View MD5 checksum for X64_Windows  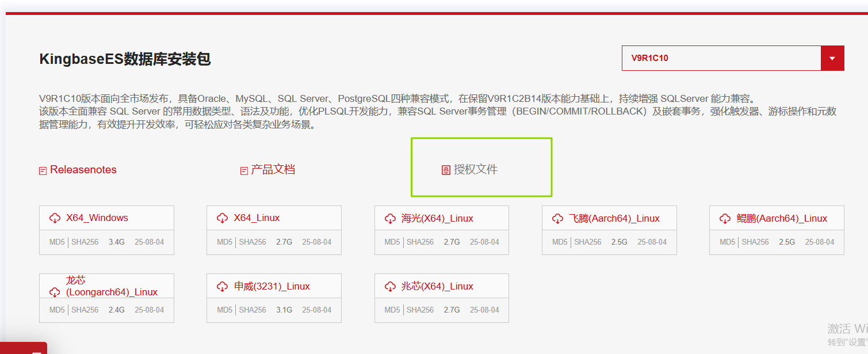coord(57,242)
